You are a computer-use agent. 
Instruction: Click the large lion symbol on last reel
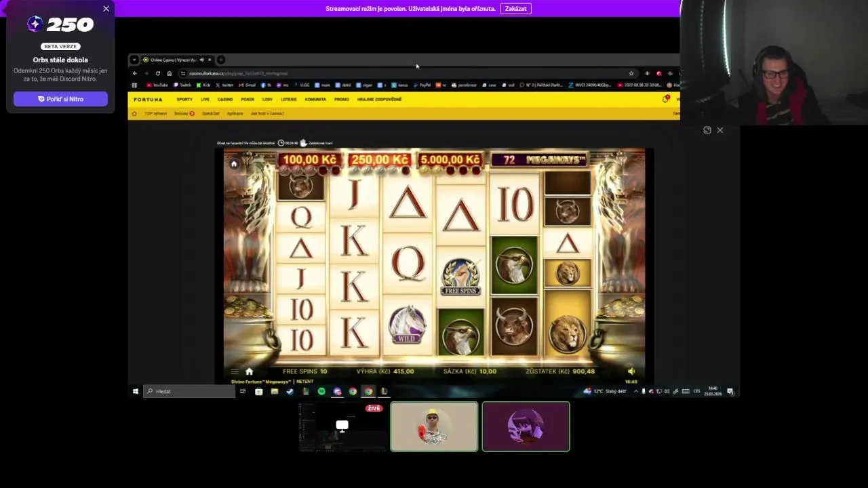click(567, 333)
